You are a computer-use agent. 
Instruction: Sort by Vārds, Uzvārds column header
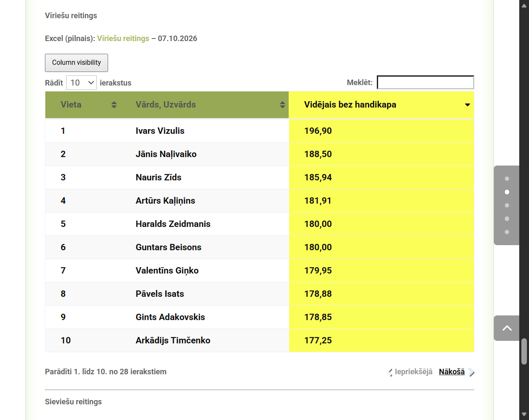pyautogui.click(x=204, y=105)
